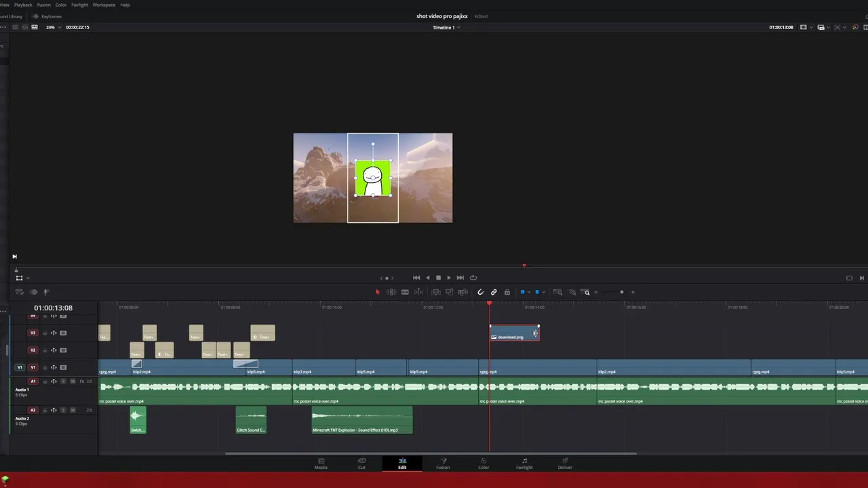
Task: Click the Full Extent Zoom icon
Action: pyautogui.click(x=558, y=292)
